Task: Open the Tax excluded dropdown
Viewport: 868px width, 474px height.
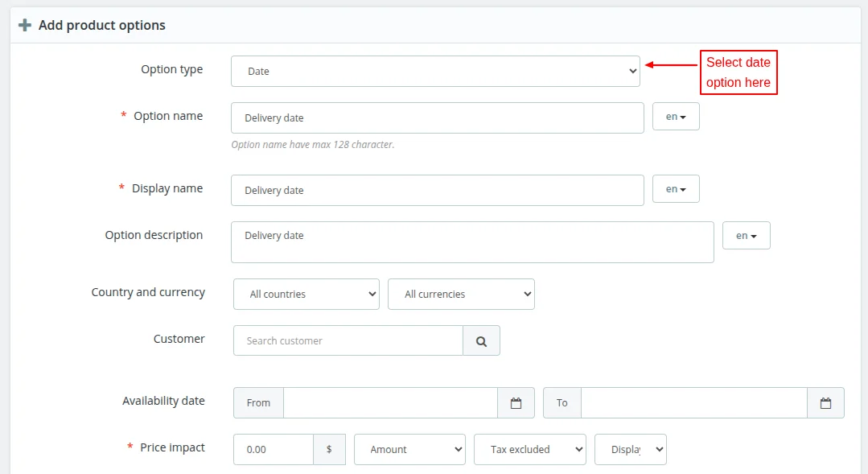Action: point(529,450)
